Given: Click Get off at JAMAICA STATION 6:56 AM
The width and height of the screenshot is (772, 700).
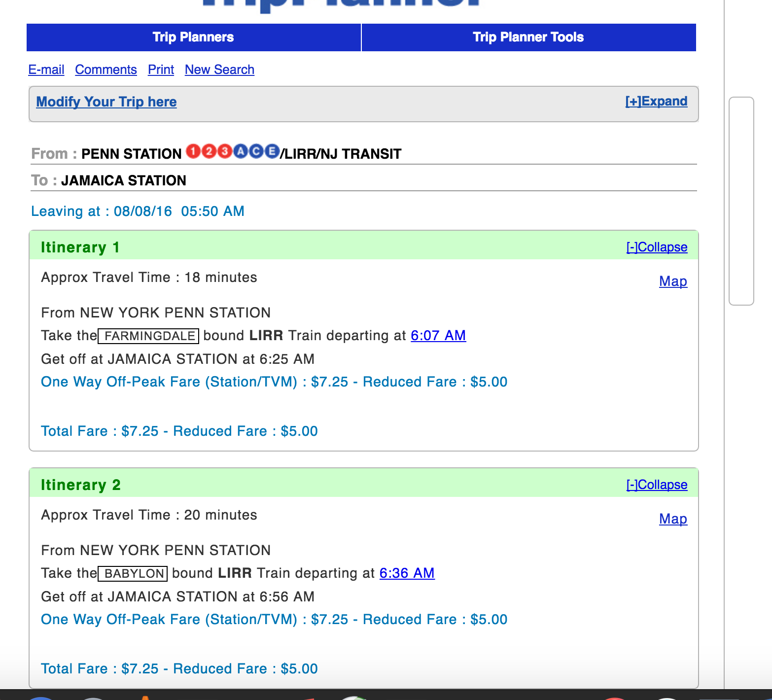Looking at the screenshot, I should pyautogui.click(x=178, y=596).
